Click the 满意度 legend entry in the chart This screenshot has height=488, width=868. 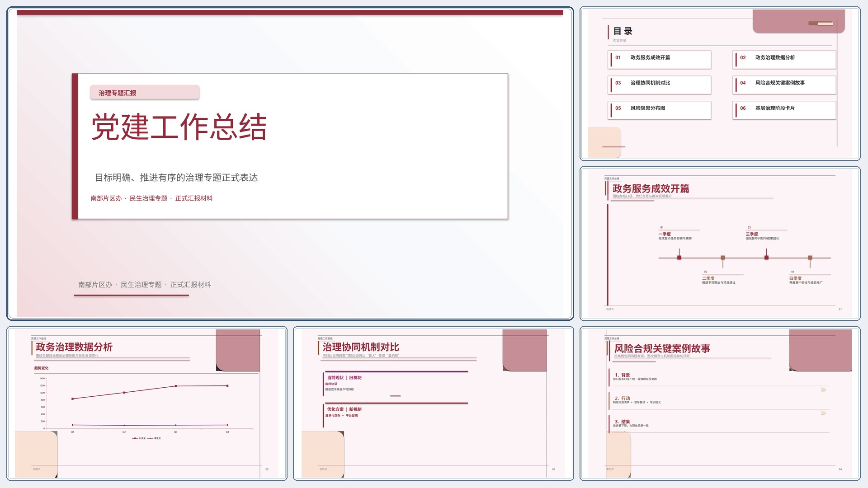(x=154, y=438)
